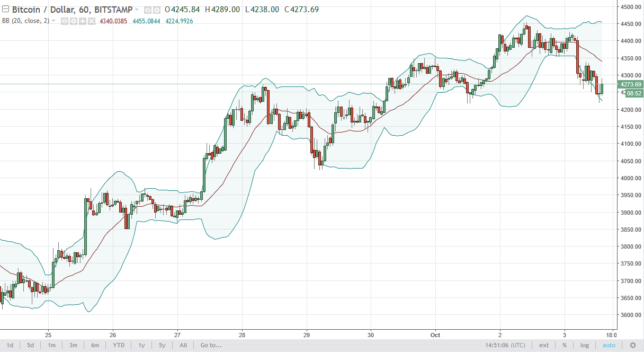This screenshot has height=352, width=644.
Task: Toggle extended hours ext option
Action: [544, 345]
